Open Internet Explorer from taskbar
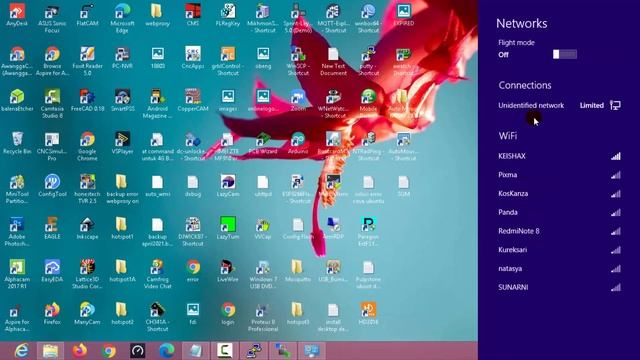The width and height of the screenshot is (640, 360). point(21,351)
